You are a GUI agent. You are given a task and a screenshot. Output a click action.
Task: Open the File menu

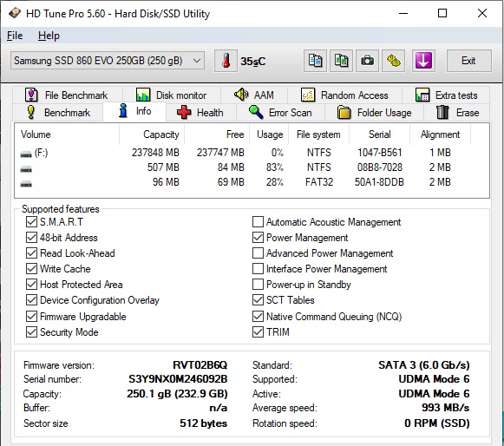click(15, 36)
